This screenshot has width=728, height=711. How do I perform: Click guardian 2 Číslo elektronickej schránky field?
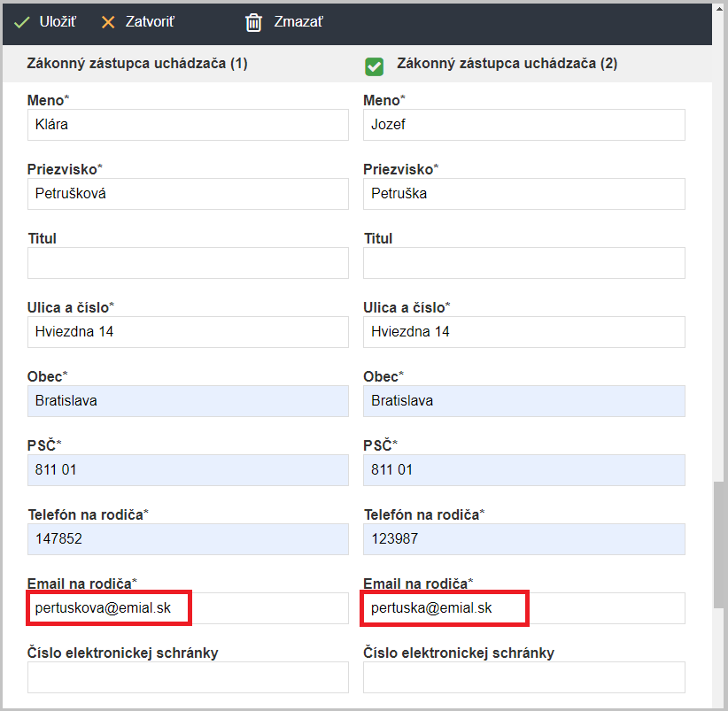click(x=523, y=677)
